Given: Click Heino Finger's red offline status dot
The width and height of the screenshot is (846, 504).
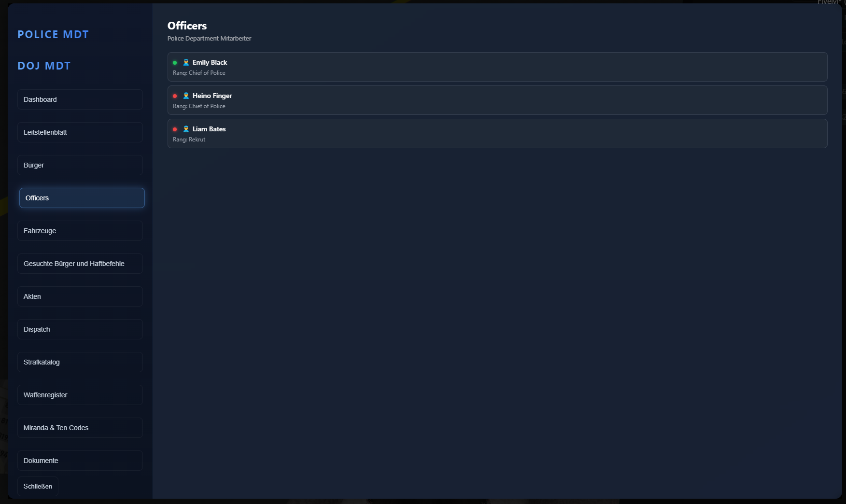Looking at the screenshot, I should [175, 96].
